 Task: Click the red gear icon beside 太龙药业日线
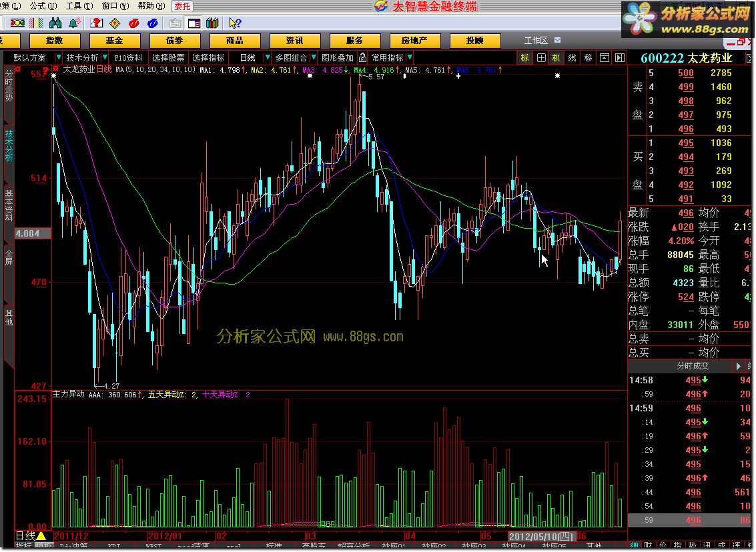coord(56,69)
